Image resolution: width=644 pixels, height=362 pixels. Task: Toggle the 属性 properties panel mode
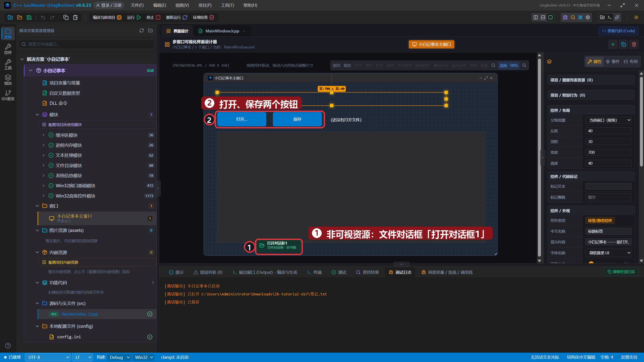594,62
